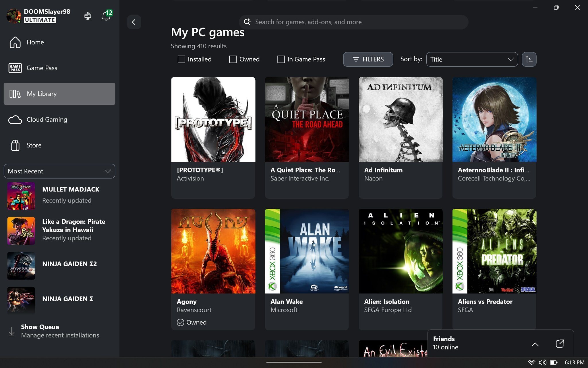The image size is (588, 368).
Task: Open the notifications bell icon
Action: [x=106, y=16]
